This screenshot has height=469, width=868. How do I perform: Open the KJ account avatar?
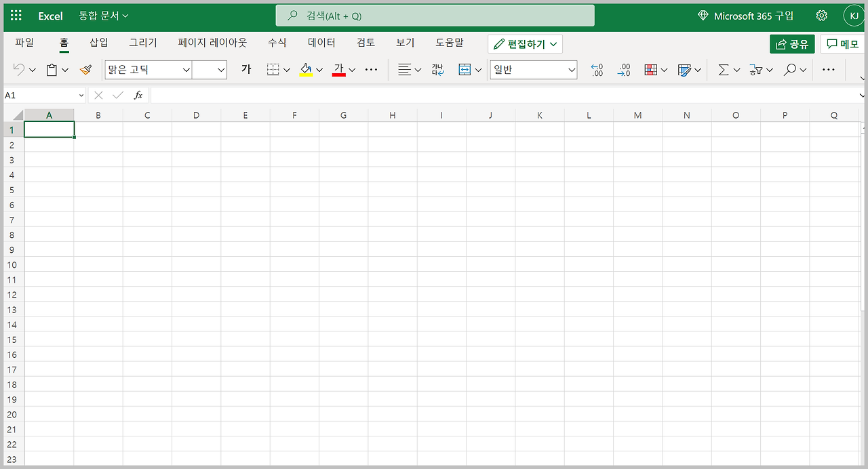pos(853,16)
